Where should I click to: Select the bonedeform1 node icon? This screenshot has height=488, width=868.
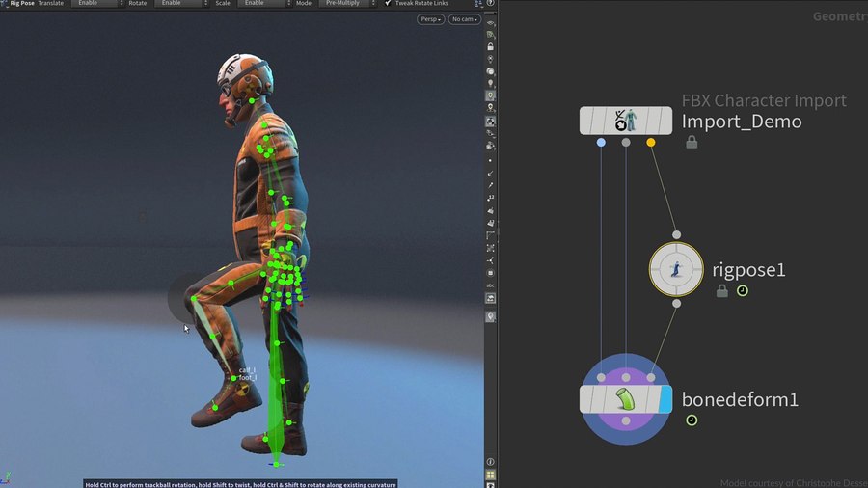(626, 399)
